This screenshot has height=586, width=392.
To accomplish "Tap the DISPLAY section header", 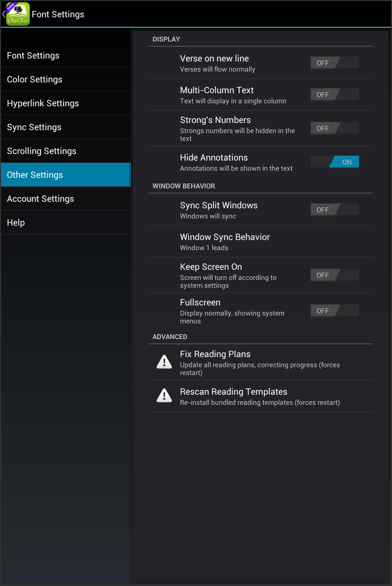I will click(x=166, y=39).
